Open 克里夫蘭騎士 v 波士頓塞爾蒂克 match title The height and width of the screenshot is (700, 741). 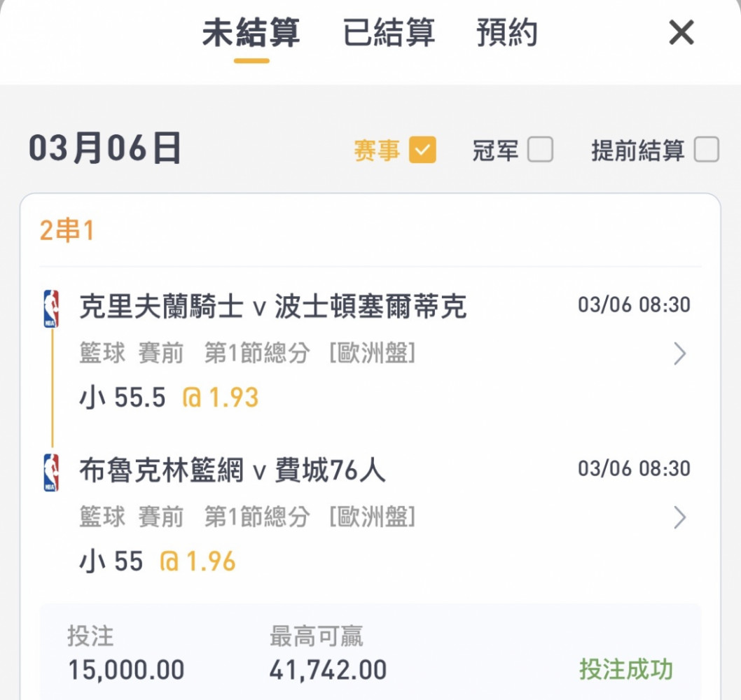272,306
